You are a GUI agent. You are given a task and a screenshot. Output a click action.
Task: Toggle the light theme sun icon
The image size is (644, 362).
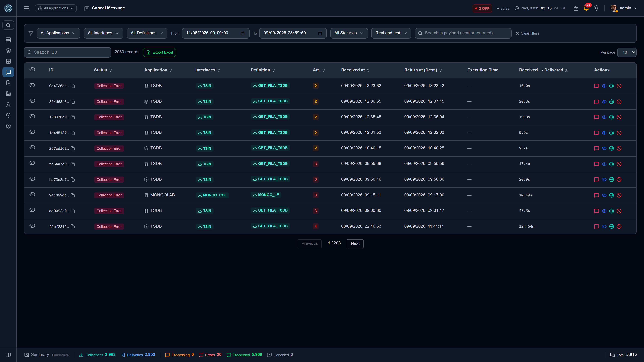[596, 8]
